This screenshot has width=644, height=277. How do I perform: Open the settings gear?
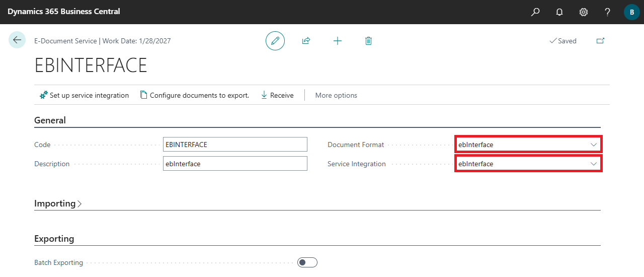(584, 12)
